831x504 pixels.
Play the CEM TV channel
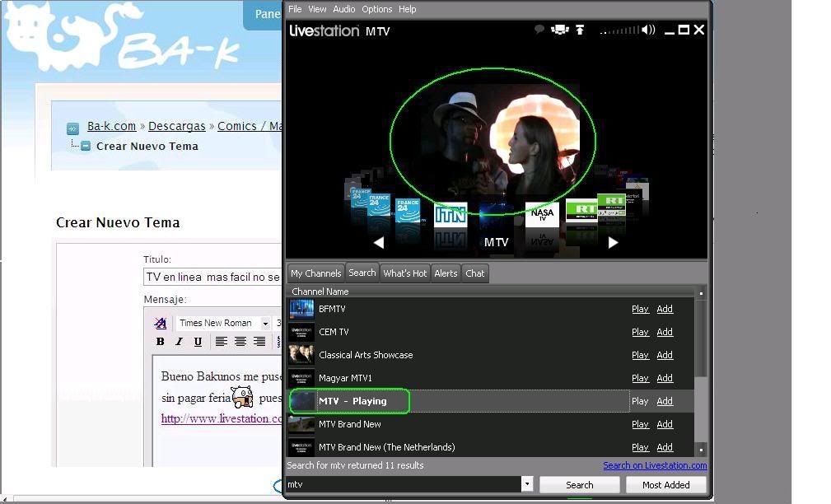click(640, 332)
